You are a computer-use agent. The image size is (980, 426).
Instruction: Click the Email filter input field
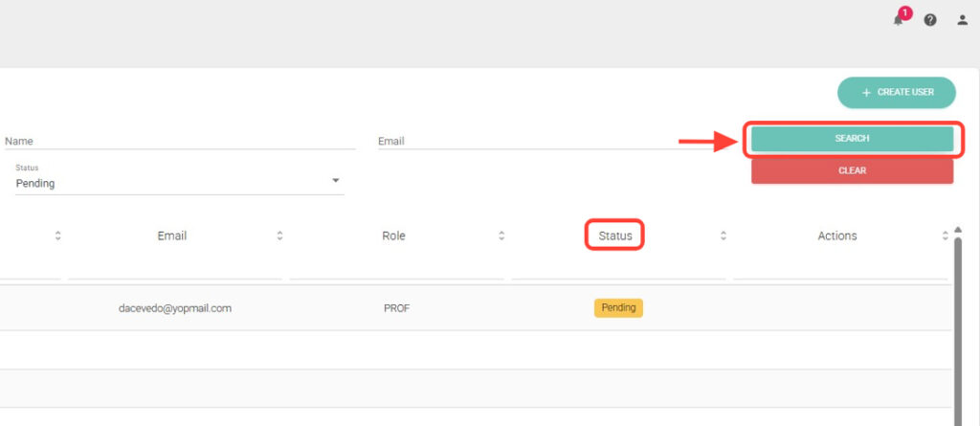536,141
